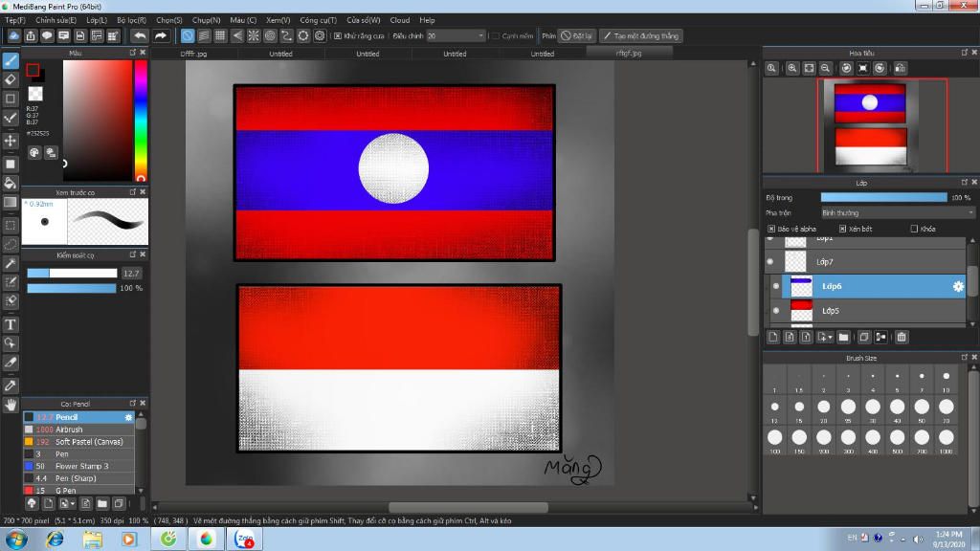Viewport: 980px width, 551px height.
Task: Select the Eraser tool
Action: [11, 79]
